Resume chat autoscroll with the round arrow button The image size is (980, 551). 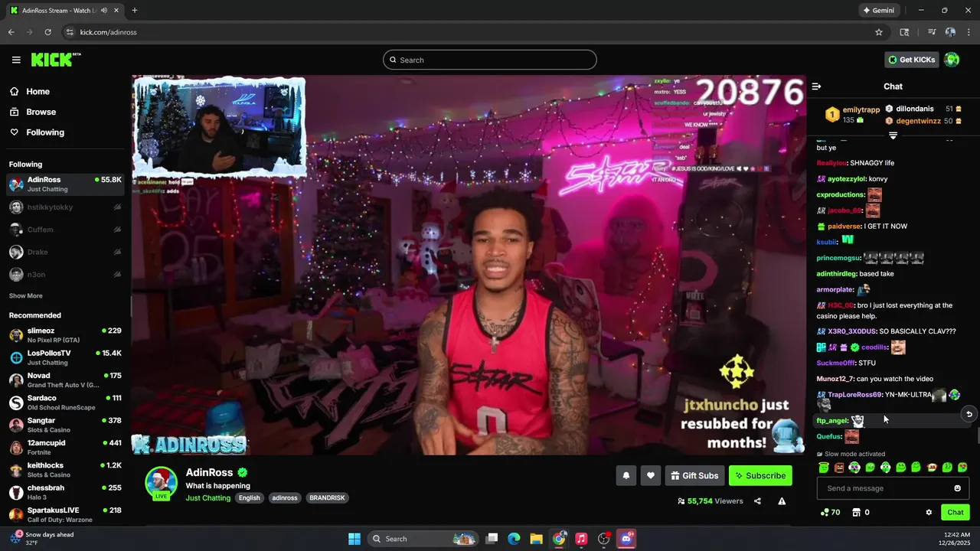point(969,414)
